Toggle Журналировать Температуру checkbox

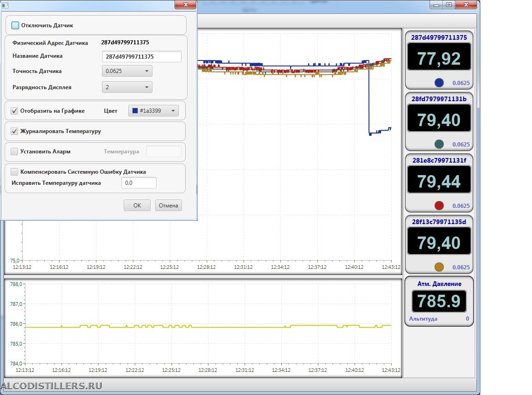[x=14, y=131]
